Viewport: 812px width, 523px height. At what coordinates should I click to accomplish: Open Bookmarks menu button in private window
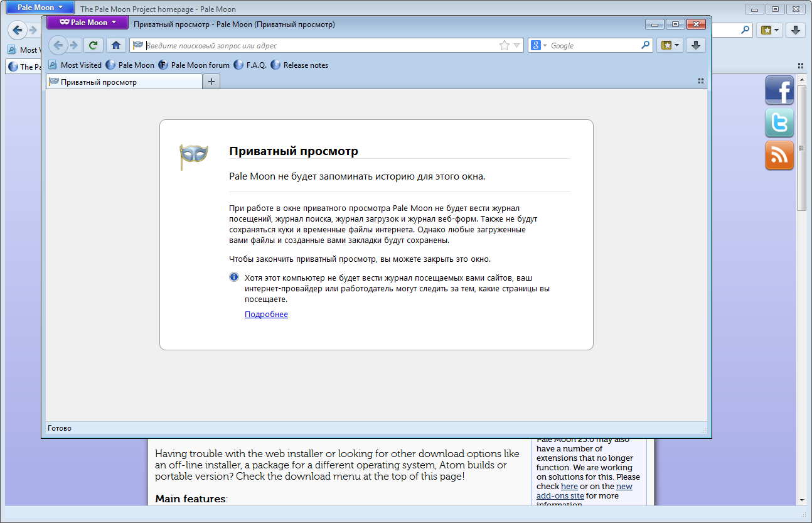tap(670, 45)
